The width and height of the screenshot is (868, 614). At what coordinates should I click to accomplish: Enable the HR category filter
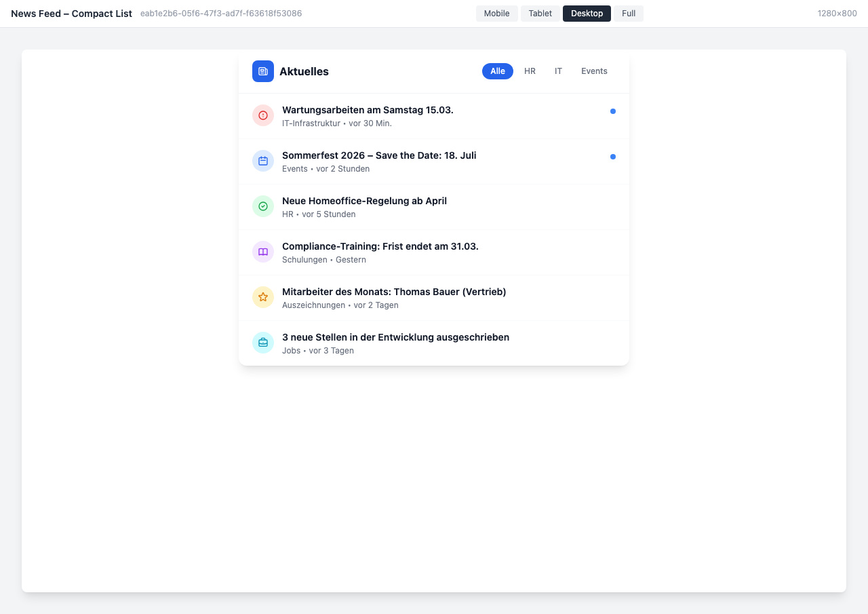pyautogui.click(x=530, y=71)
